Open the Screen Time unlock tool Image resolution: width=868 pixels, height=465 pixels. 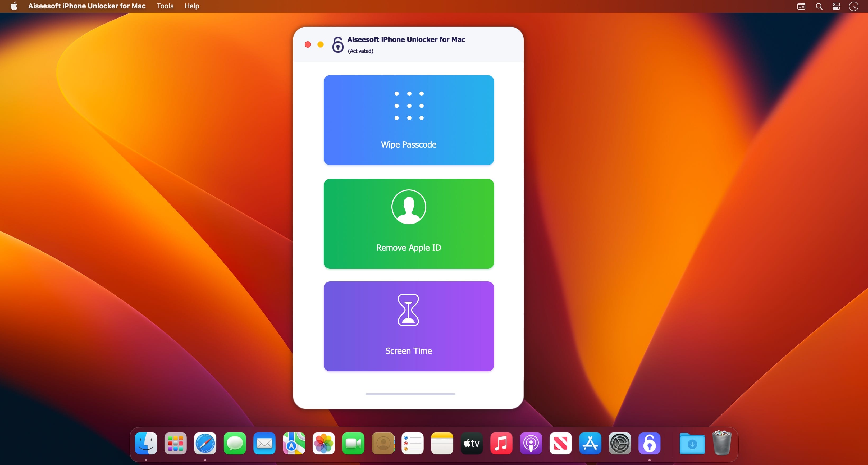(408, 326)
